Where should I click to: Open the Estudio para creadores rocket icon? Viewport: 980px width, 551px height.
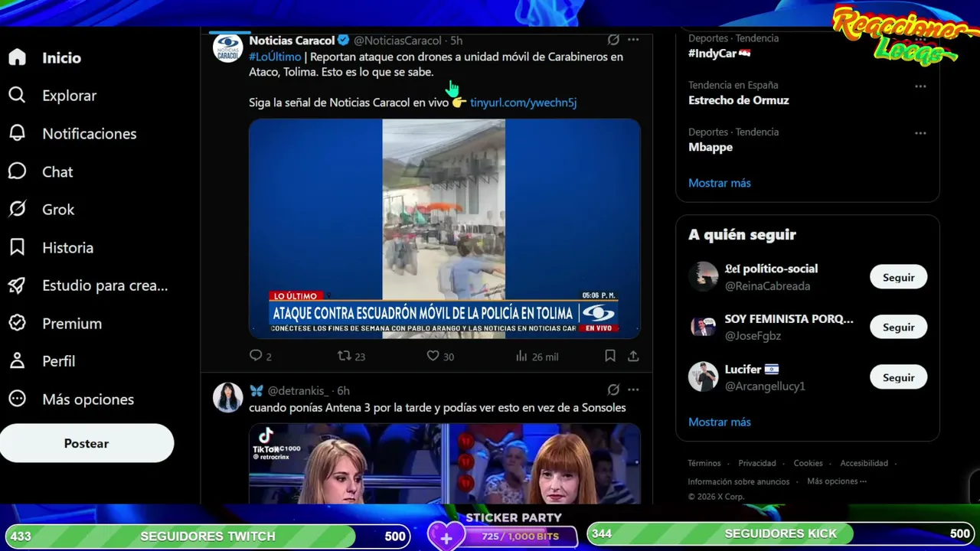coord(17,285)
